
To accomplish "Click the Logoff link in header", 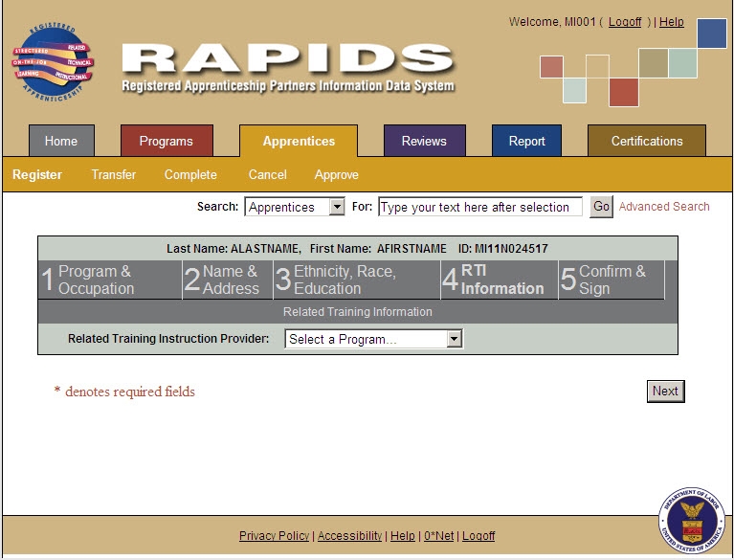I will click(x=625, y=22).
